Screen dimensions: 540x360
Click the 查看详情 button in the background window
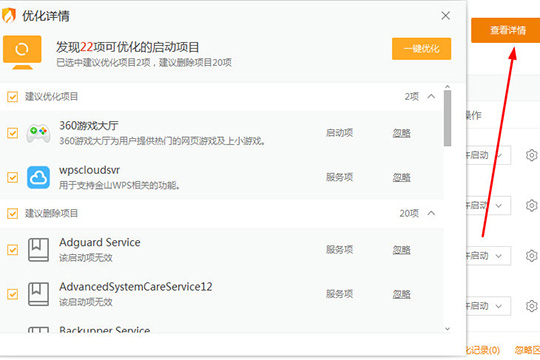(x=506, y=30)
